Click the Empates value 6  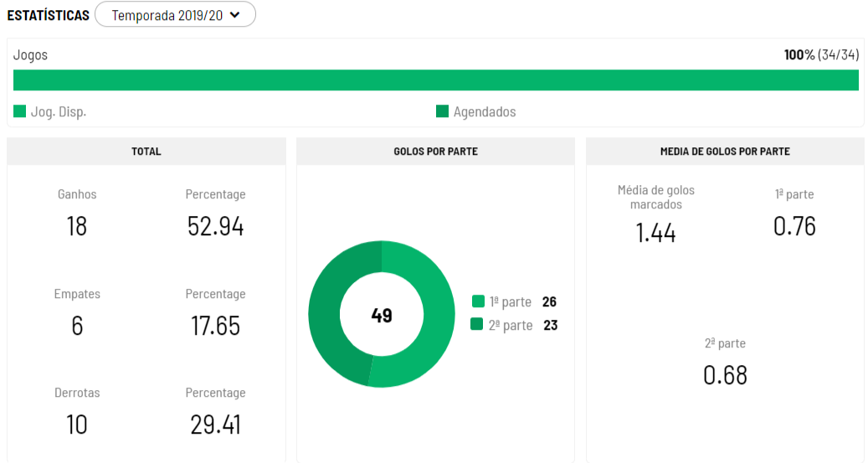tap(77, 326)
